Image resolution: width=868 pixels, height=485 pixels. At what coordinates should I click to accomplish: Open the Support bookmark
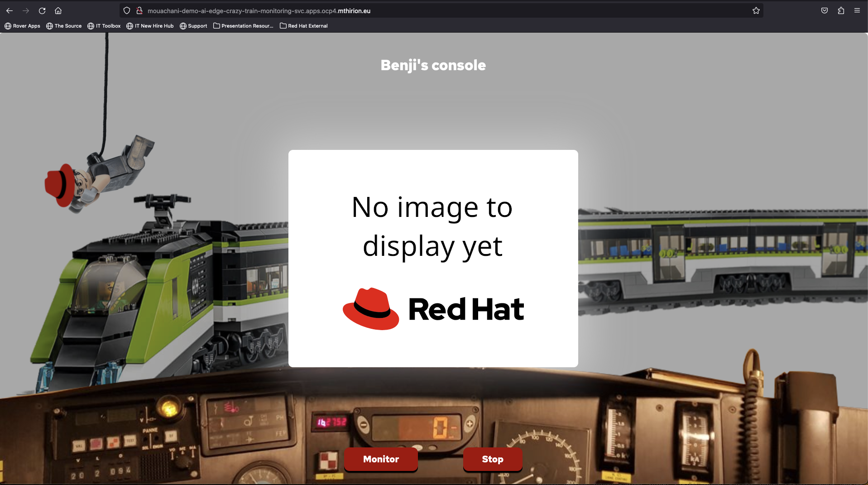pos(193,26)
